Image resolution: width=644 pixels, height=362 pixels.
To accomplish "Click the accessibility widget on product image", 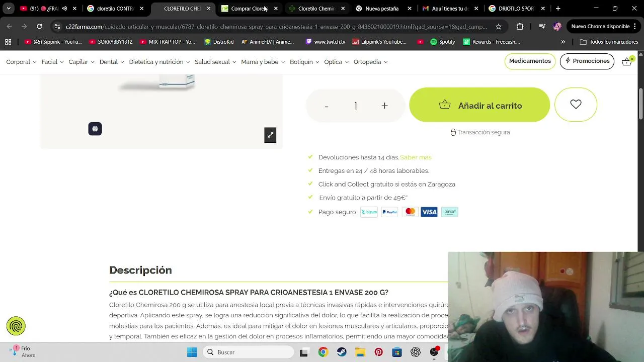I will [x=95, y=129].
